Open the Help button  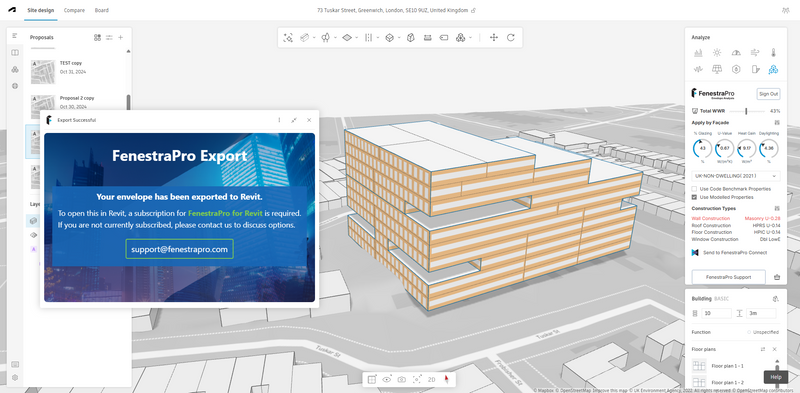pos(776,377)
